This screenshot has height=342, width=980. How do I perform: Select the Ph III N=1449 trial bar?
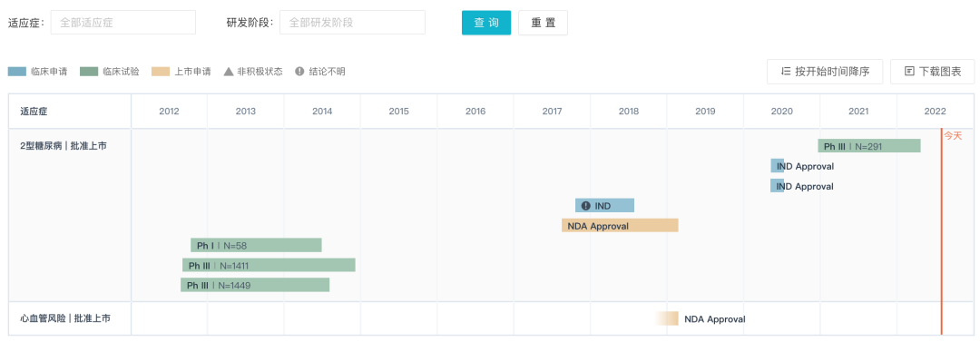click(255, 285)
